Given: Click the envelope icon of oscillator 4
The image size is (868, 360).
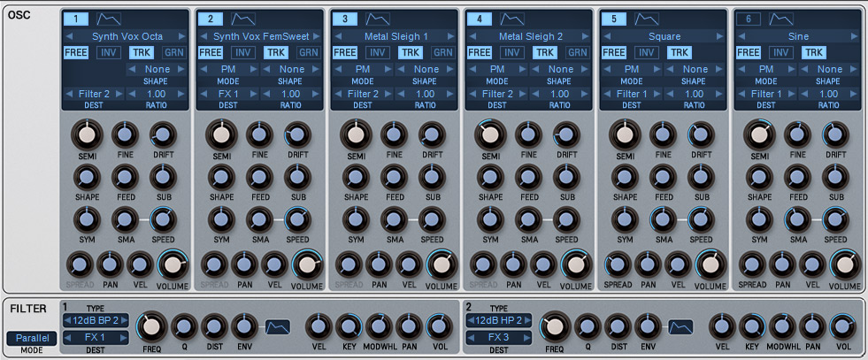Looking at the screenshot, I should pyautogui.click(x=511, y=19).
